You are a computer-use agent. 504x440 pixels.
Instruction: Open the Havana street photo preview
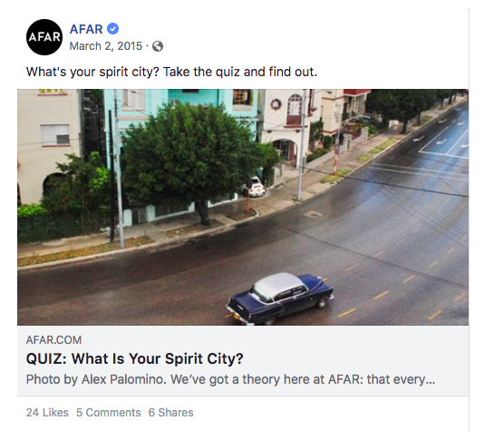(x=243, y=207)
